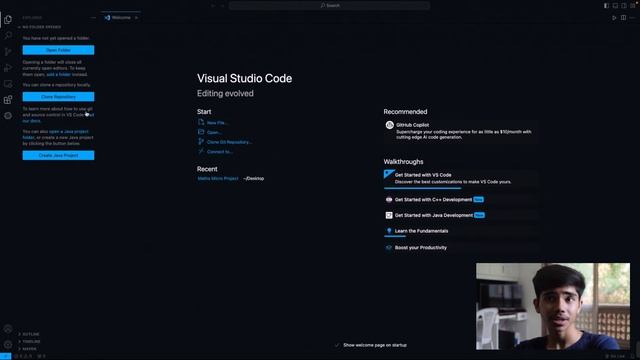This screenshot has width=640, height=360.
Task: Click Connect to link under Start
Action: 220,151
